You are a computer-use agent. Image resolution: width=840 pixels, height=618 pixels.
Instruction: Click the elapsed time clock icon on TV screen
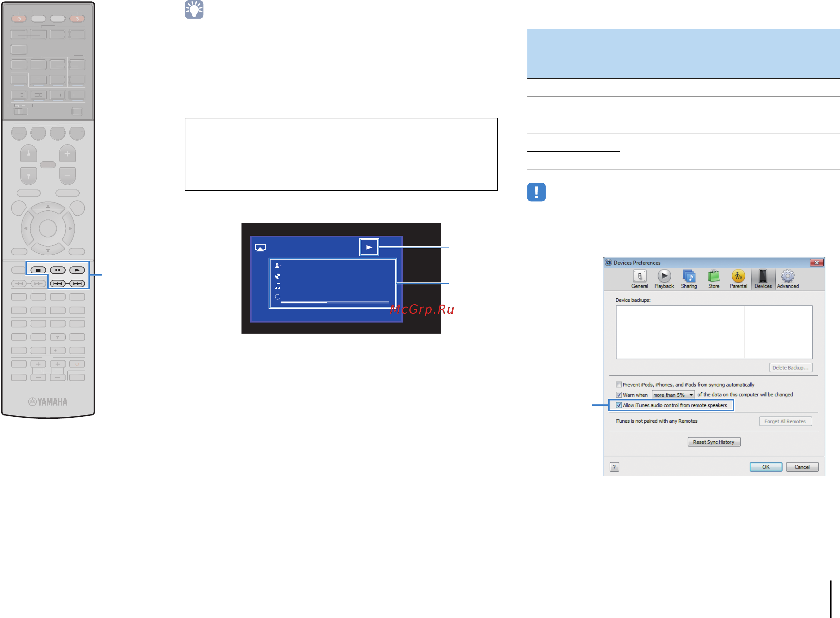pyautogui.click(x=278, y=297)
